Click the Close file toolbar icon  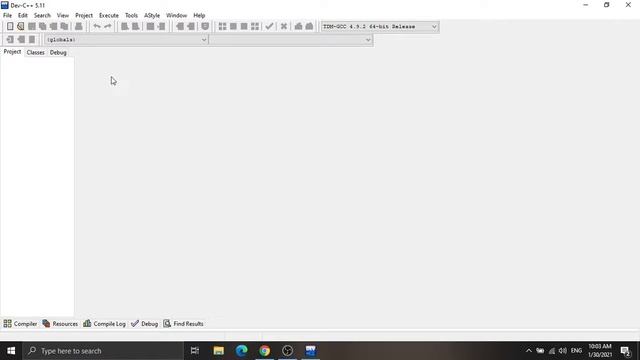coord(53,27)
